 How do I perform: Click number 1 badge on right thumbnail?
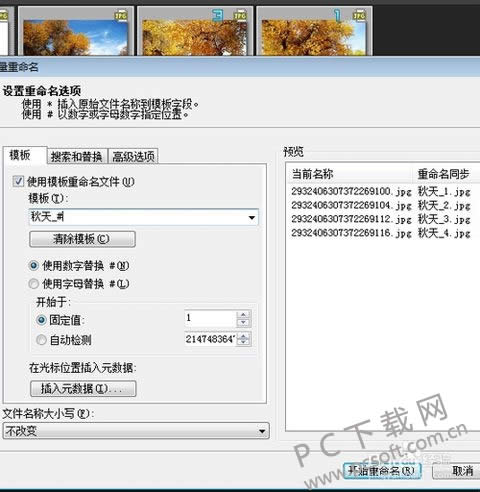coord(337,15)
